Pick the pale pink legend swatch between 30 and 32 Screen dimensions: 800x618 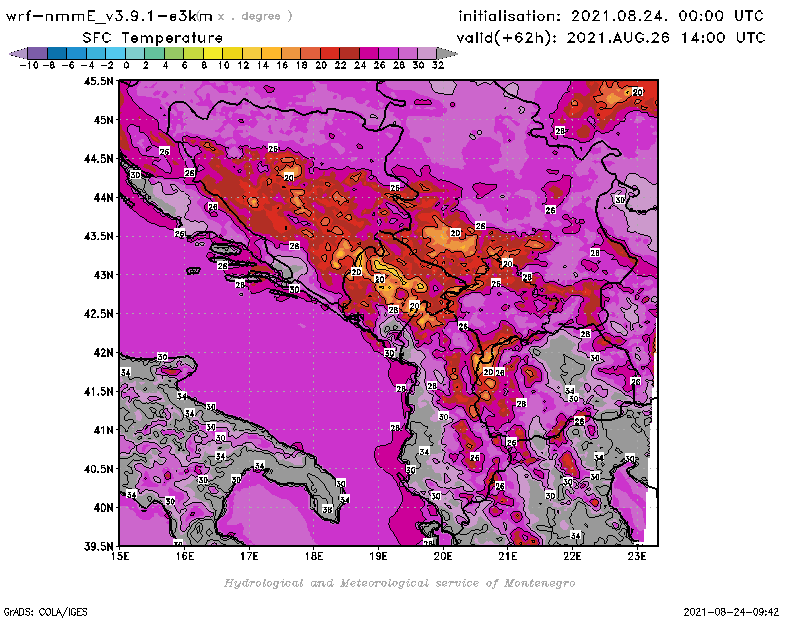click(x=427, y=53)
